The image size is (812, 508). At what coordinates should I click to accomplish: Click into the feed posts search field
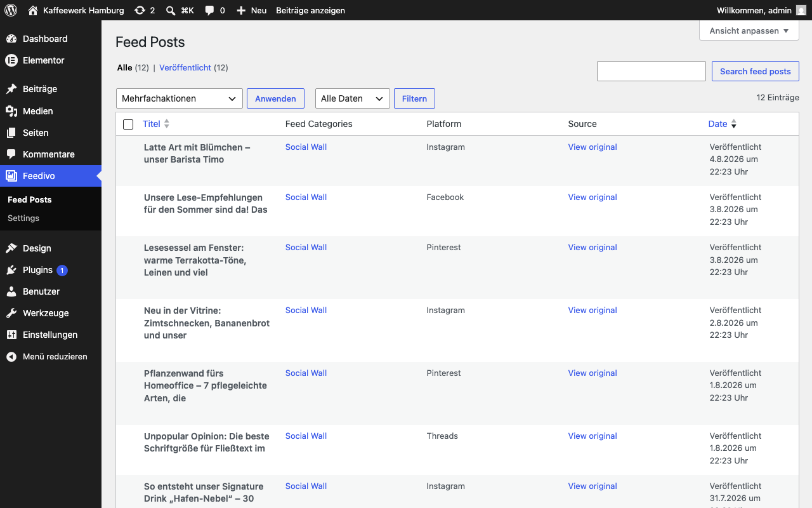click(x=652, y=71)
